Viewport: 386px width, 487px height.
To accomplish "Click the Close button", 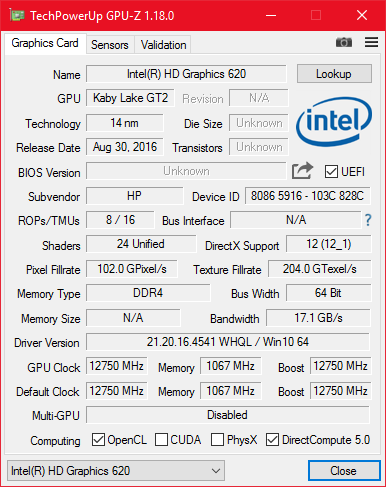I will pos(344,471).
